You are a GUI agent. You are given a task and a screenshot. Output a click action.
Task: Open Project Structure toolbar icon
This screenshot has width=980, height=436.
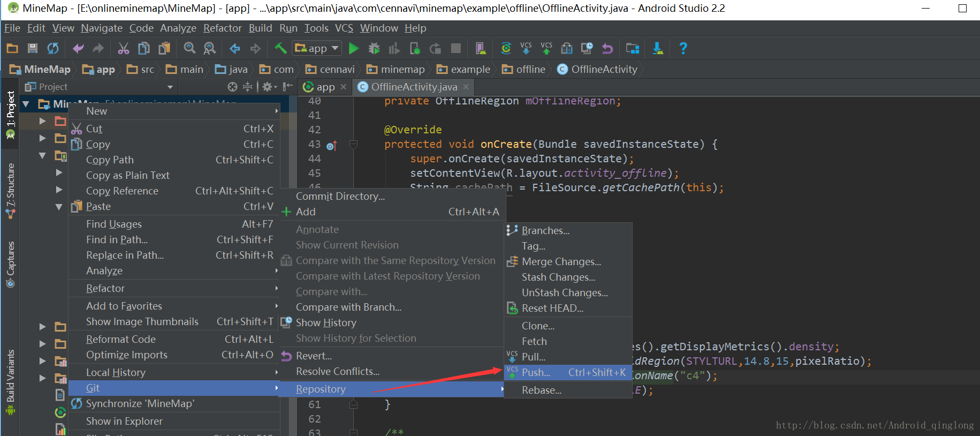(633, 49)
